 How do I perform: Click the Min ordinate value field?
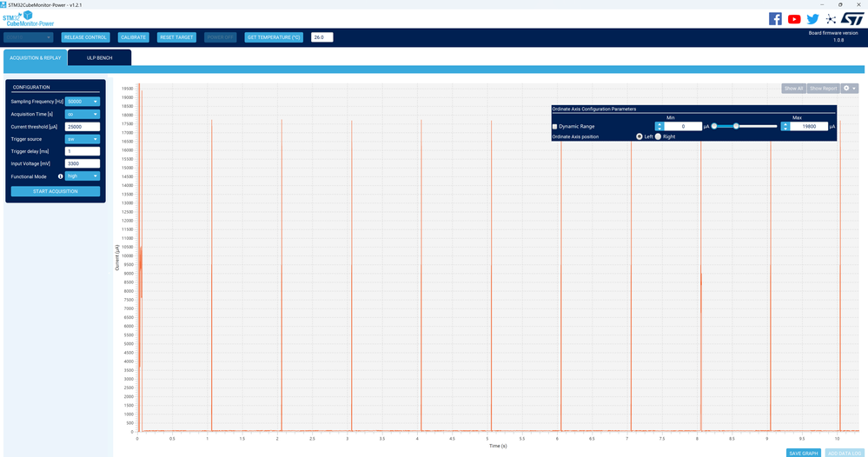click(683, 126)
